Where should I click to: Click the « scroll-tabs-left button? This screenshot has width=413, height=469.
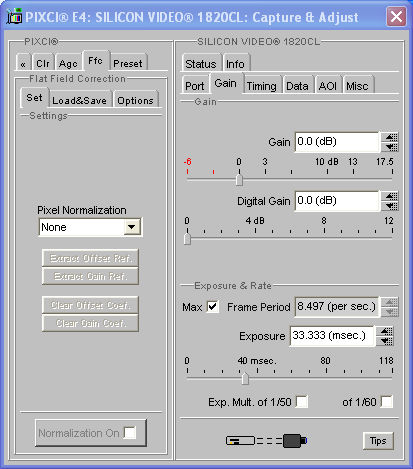click(x=23, y=63)
